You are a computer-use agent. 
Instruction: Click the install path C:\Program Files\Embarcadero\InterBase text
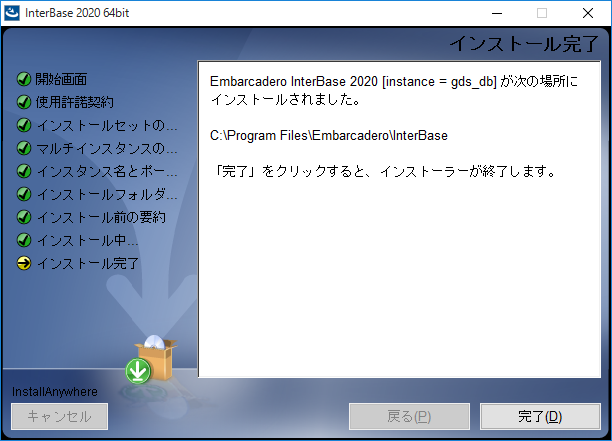pyautogui.click(x=329, y=135)
